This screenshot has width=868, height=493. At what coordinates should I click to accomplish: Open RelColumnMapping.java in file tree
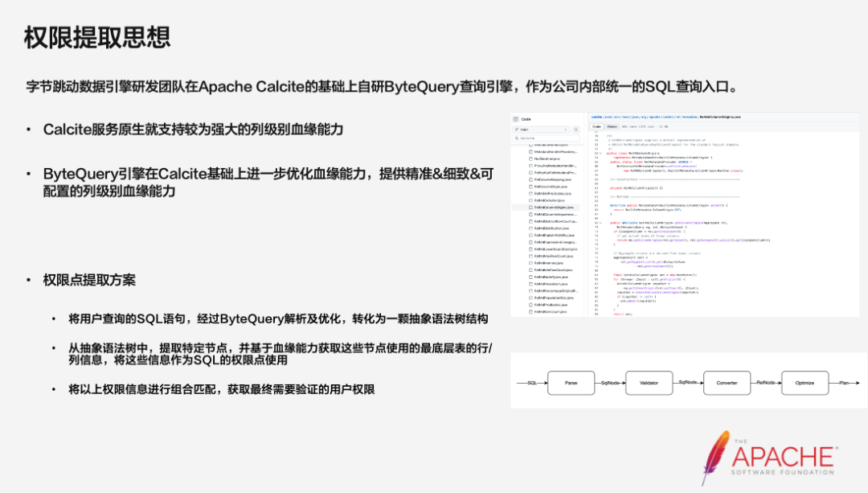[552, 179]
